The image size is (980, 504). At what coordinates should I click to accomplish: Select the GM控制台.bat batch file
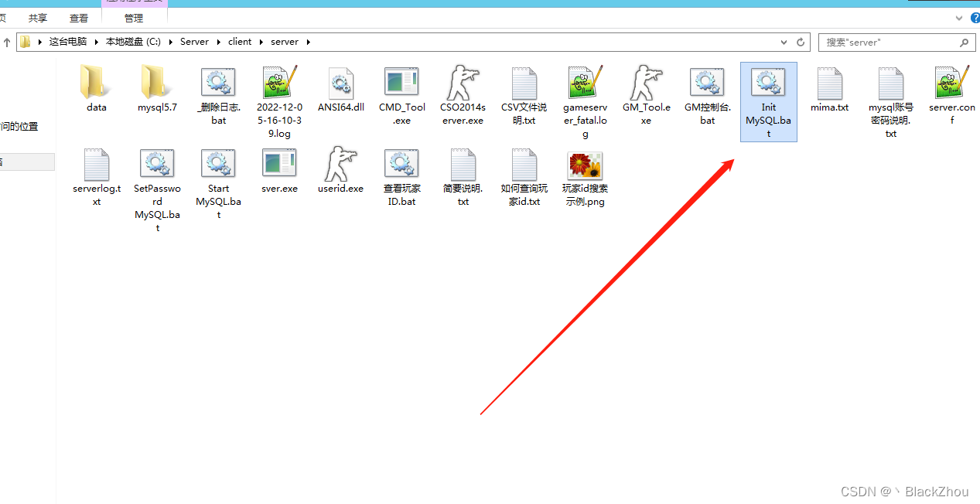point(707,95)
